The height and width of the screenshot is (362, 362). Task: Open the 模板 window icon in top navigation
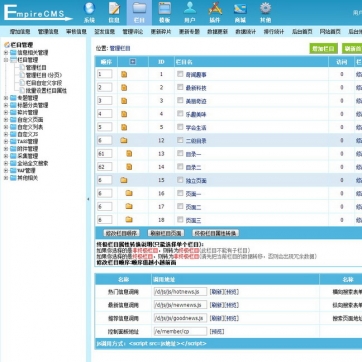165,9
